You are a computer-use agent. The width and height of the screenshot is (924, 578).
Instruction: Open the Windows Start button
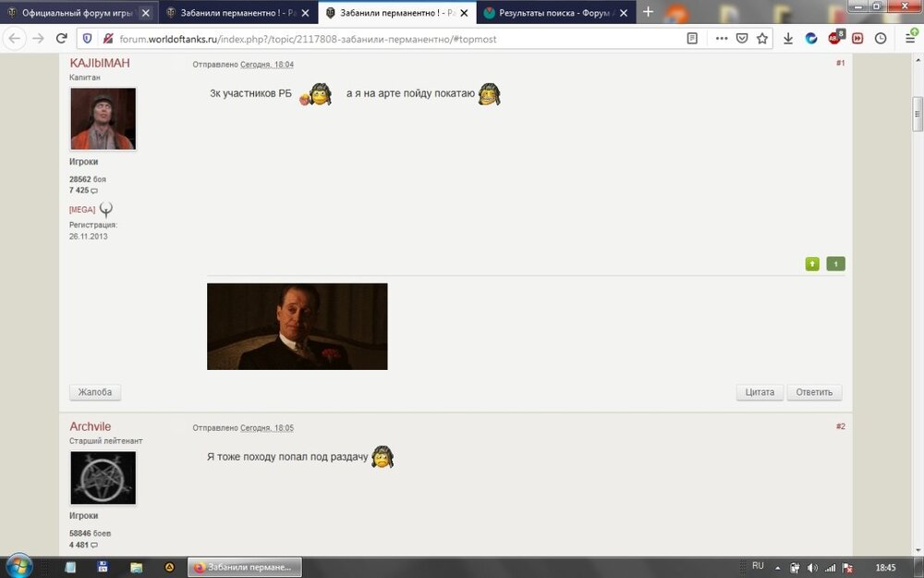click(x=18, y=566)
